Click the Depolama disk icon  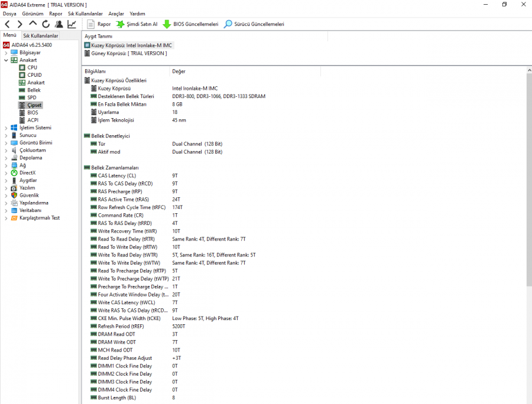click(x=14, y=158)
